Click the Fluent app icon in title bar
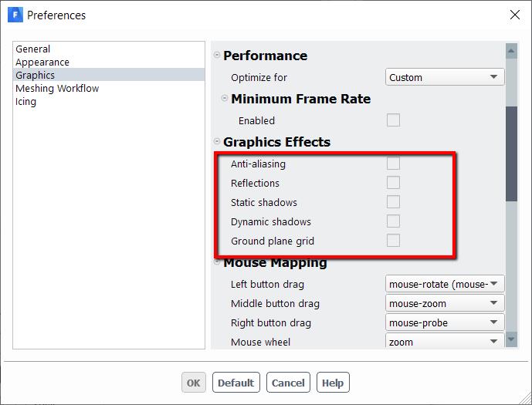532x405 pixels. pos(15,15)
